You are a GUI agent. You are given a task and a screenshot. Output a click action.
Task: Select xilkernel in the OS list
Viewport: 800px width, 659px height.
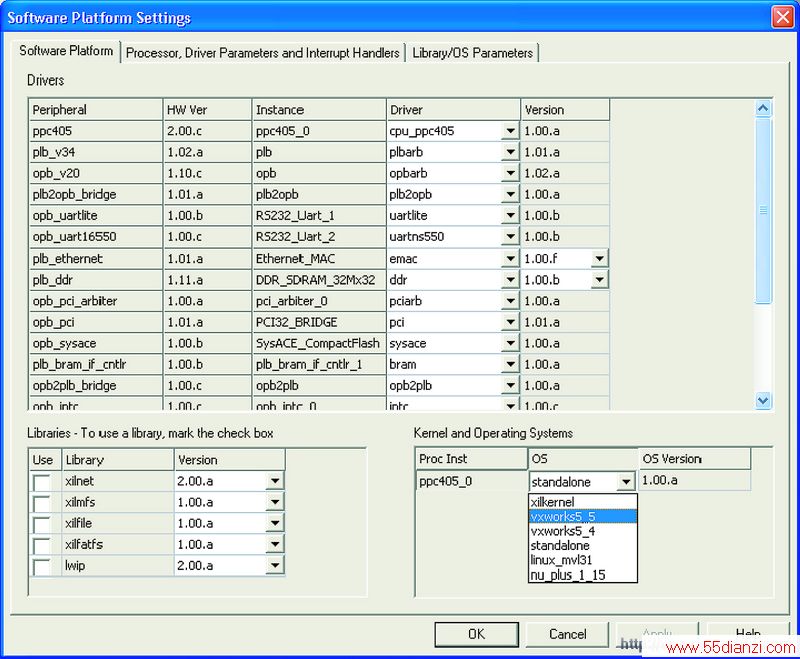point(583,502)
